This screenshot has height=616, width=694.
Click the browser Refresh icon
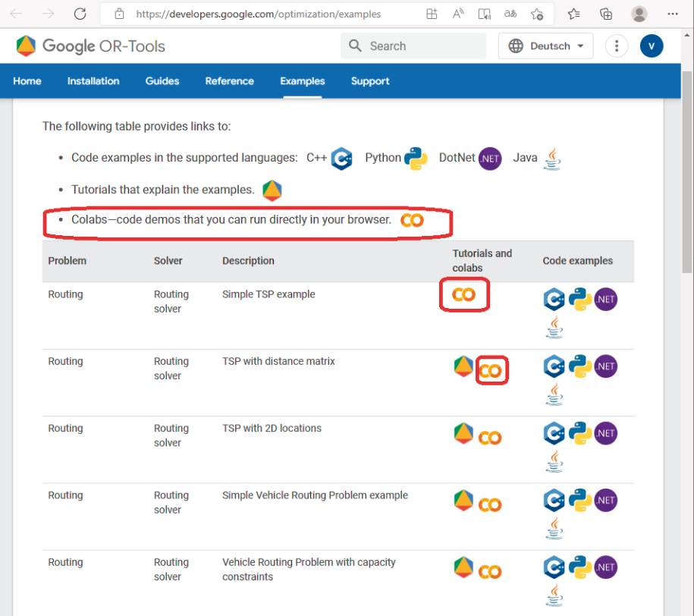click(80, 14)
